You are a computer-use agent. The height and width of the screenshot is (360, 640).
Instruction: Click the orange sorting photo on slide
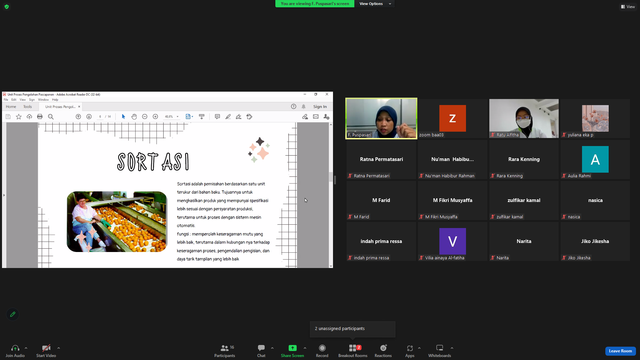click(117, 222)
